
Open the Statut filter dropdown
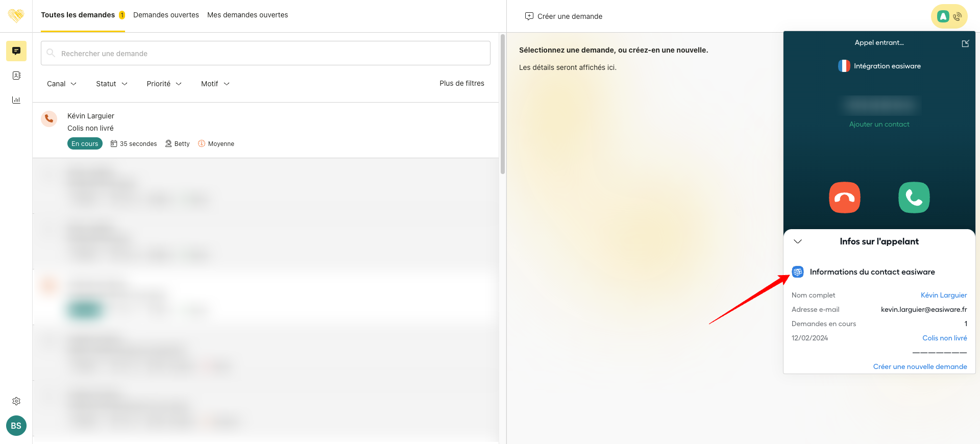click(x=111, y=84)
